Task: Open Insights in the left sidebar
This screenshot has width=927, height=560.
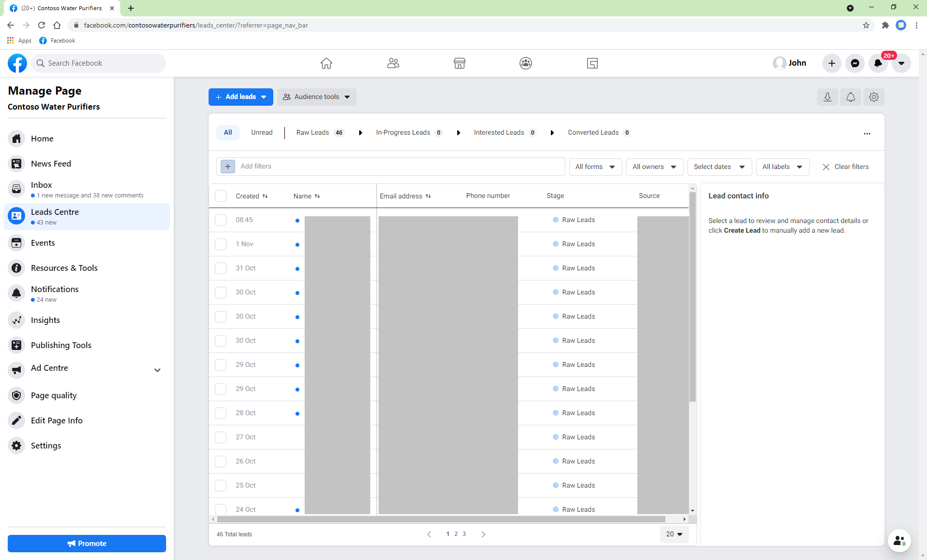Action: pyautogui.click(x=45, y=320)
